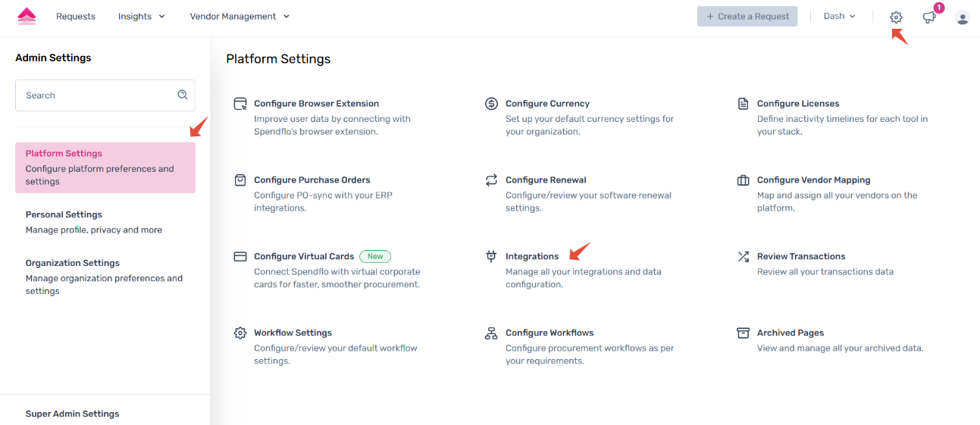Click the Archived Pages box icon
The image size is (980, 425).
tap(743, 333)
